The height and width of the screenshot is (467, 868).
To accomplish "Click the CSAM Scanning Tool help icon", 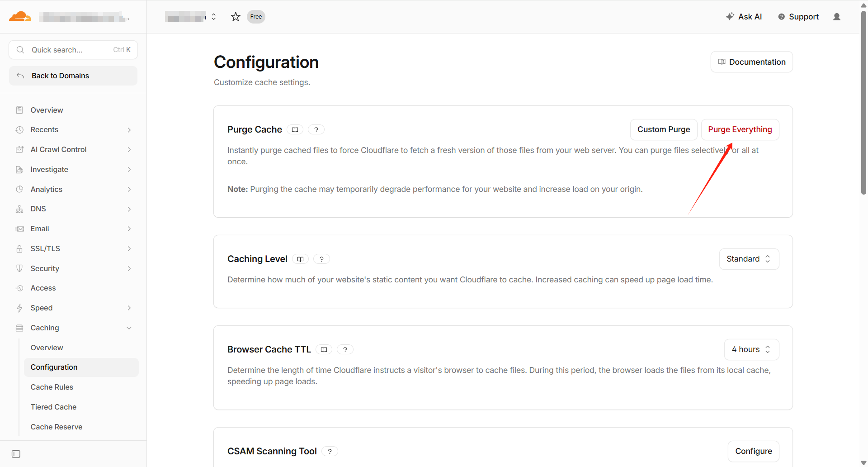I will pos(330,452).
